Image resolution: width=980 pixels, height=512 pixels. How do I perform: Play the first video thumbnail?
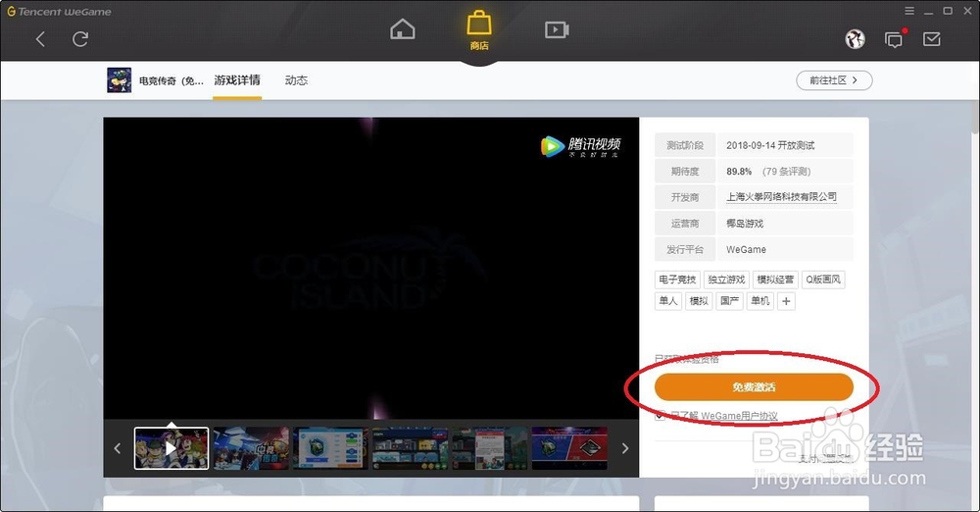pos(171,448)
